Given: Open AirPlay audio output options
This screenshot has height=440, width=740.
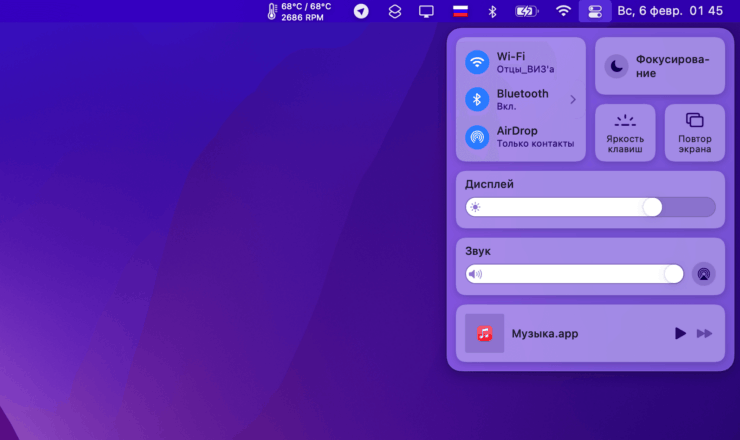Looking at the screenshot, I should click(704, 273).
